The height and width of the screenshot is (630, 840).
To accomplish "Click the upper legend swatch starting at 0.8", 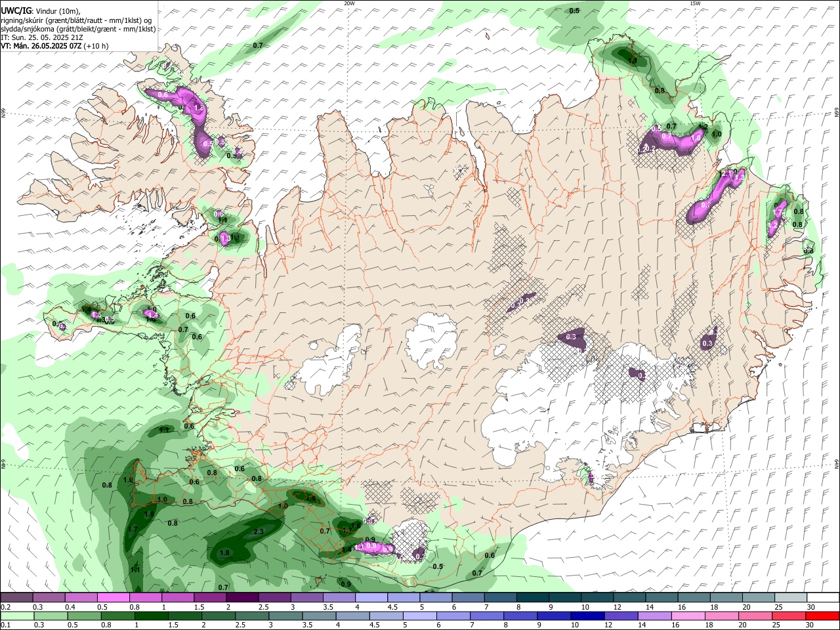I will [x=145, y=598].
